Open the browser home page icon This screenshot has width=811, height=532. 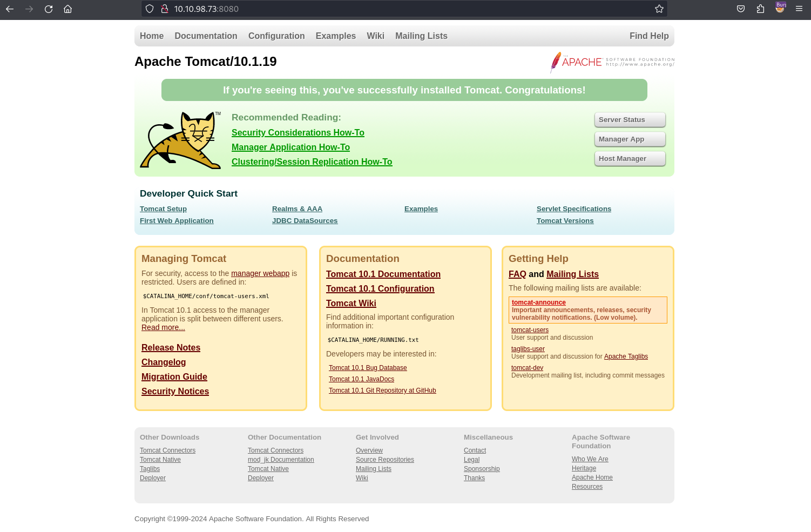(67, 9)
